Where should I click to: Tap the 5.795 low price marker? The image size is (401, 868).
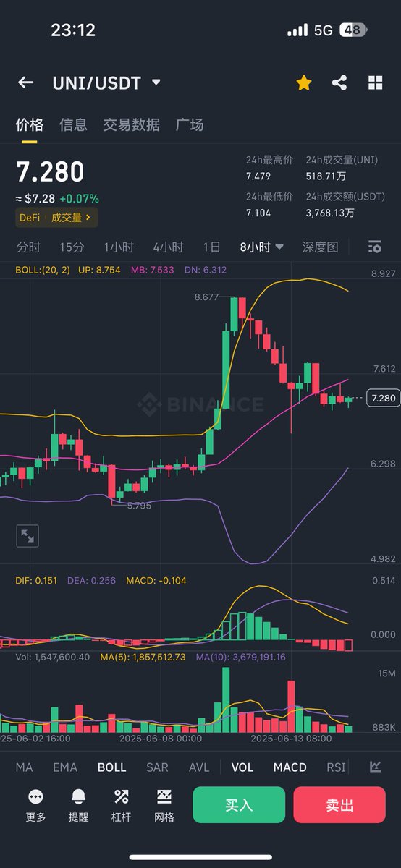click(x=139, y=506)
